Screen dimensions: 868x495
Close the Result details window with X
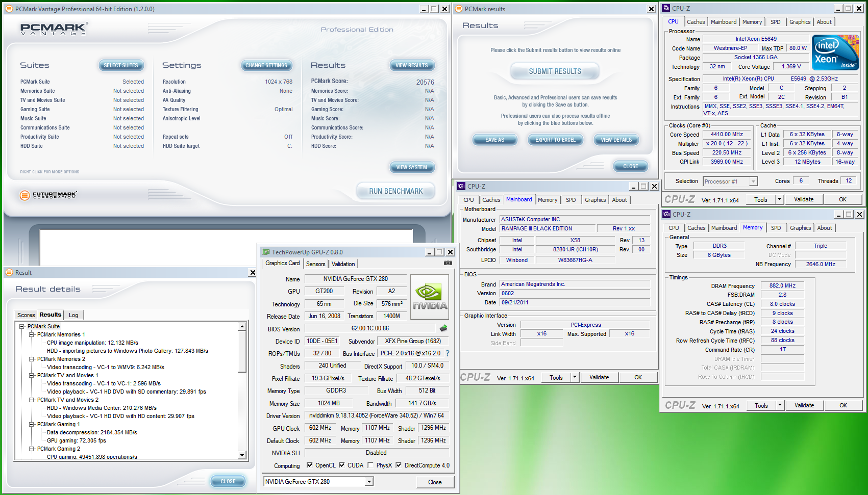[252, 273]
